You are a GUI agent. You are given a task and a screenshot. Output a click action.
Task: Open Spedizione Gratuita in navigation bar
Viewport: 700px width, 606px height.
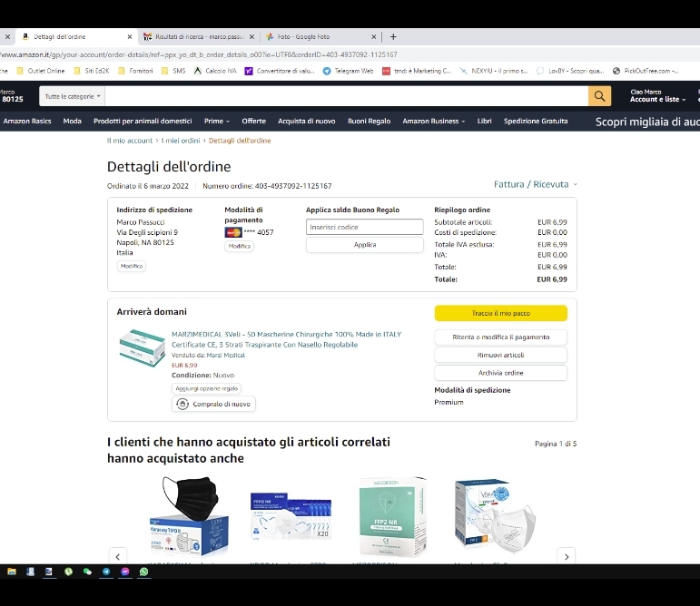click(x=536, y=122)
